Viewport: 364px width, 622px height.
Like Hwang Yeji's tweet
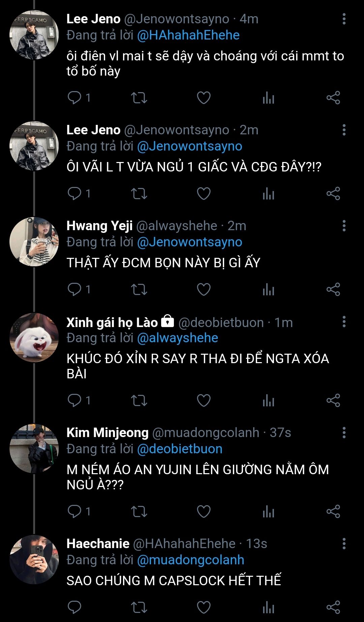coord(204,290)
